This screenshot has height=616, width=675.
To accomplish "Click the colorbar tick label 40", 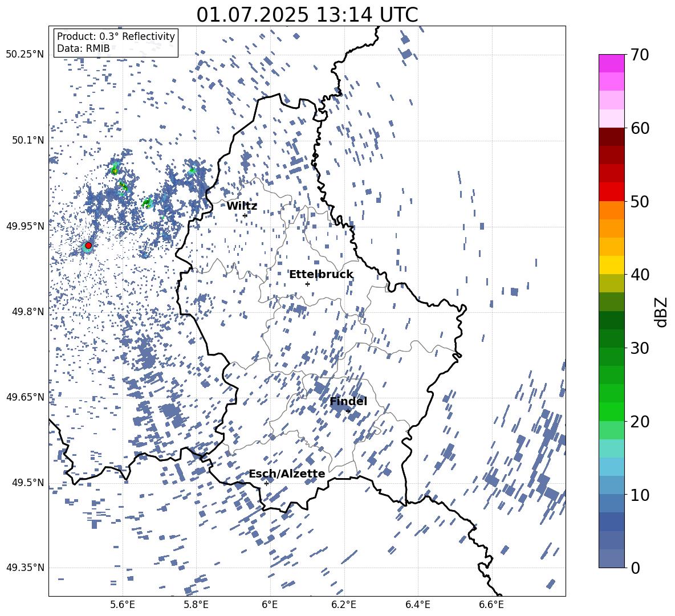I will click(x=640, y=275).
